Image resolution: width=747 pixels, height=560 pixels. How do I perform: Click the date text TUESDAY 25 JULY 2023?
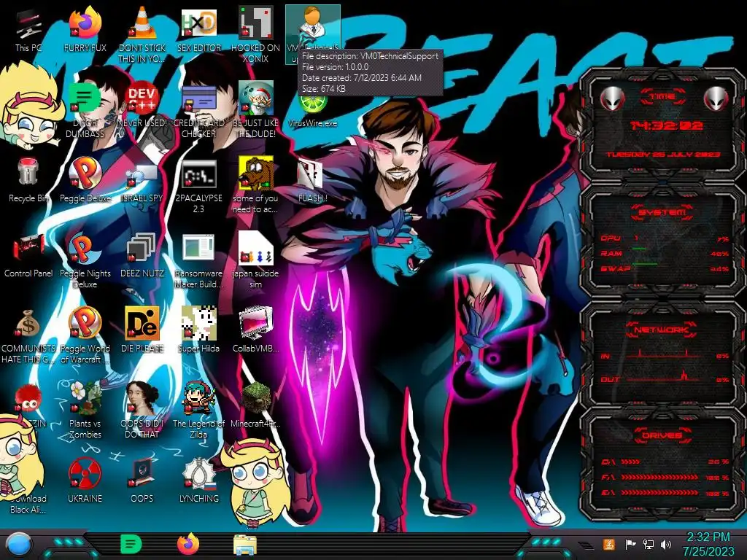tap(662, 155)
